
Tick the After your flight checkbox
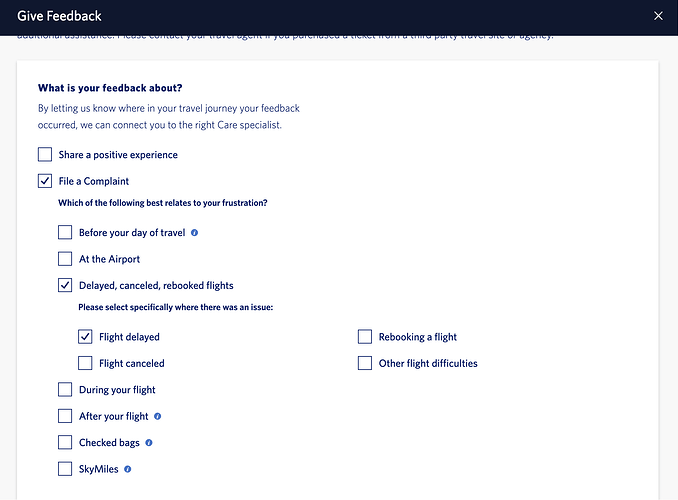65,416
